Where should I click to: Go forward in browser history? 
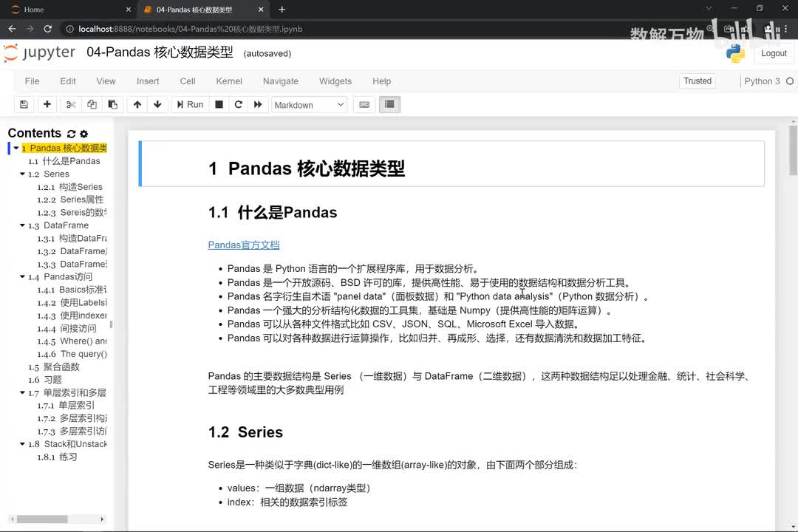point(30,29)
